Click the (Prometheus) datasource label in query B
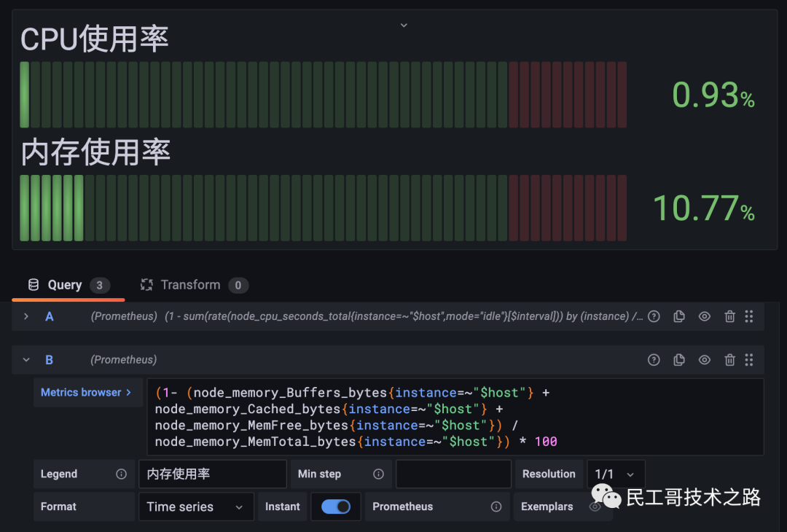The height and width of the screenshot is (532, 787). pos(123,360)
